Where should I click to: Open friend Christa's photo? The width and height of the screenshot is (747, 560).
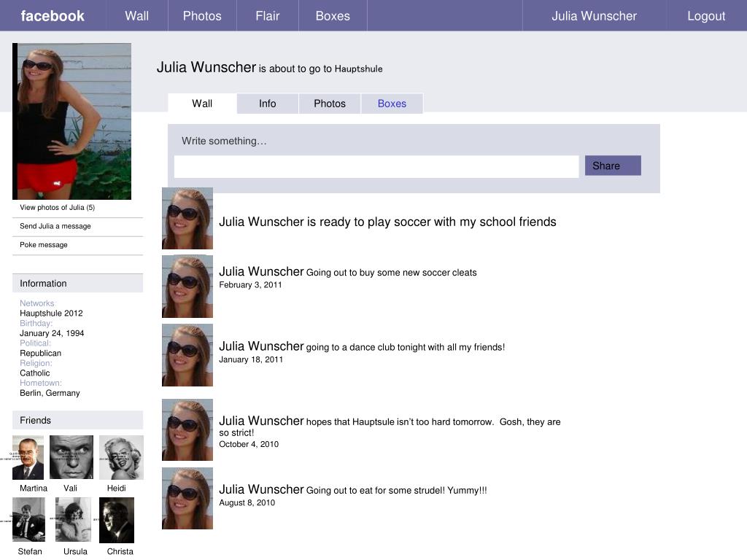click(117, 520)
